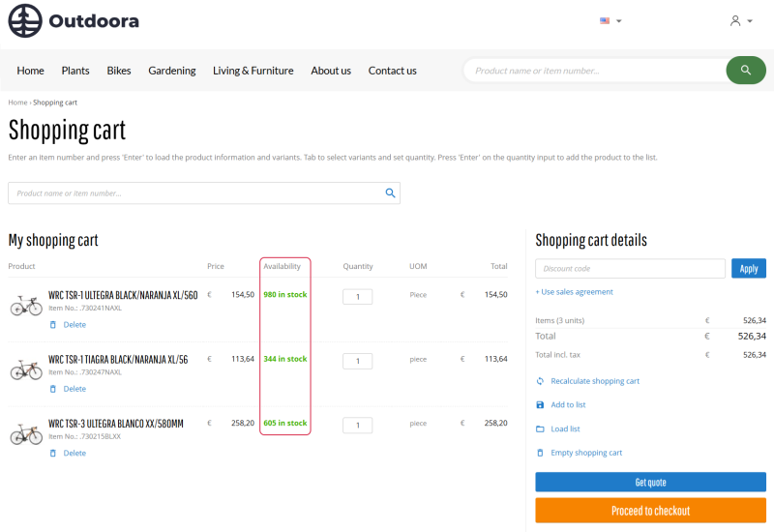Open the language flag dropdown

coord(610,20)
